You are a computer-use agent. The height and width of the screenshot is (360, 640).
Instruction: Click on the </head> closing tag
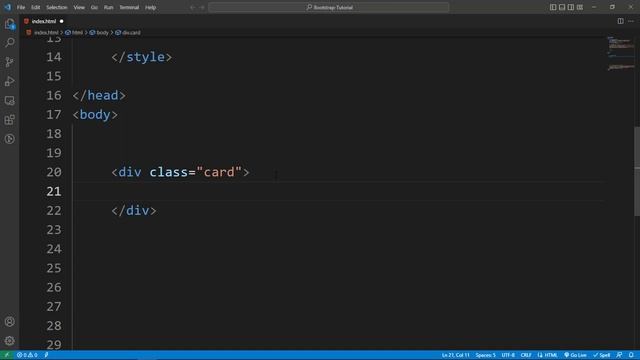click(99, 96)
